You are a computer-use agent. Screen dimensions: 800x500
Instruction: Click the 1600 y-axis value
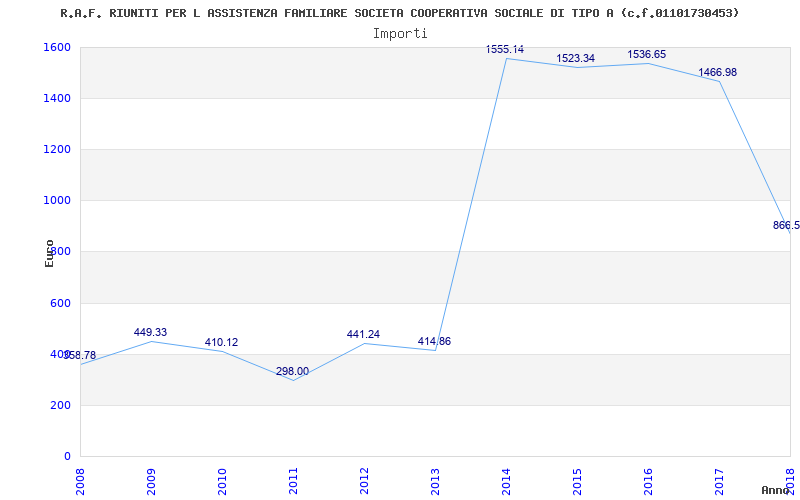[58, 47]
